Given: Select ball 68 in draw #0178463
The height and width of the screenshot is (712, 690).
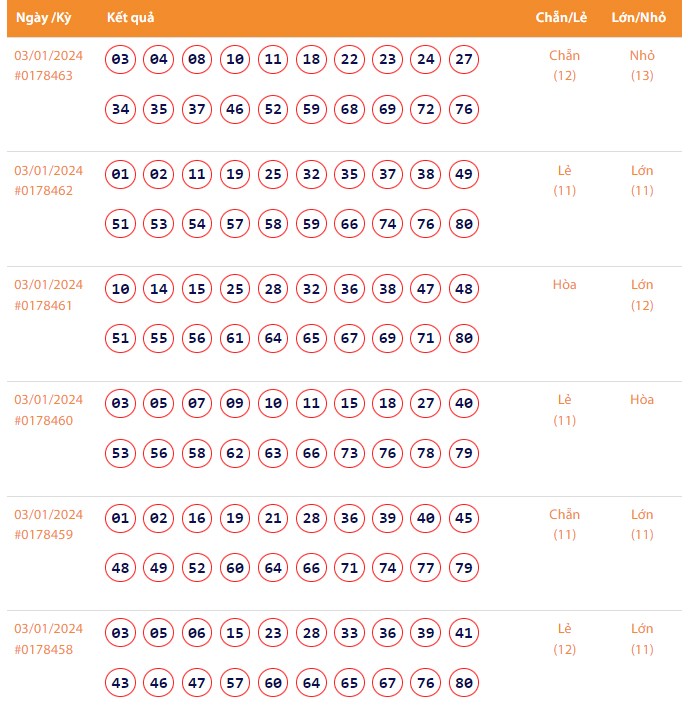Looking at the screenshot, I should [x=349, y=109].
